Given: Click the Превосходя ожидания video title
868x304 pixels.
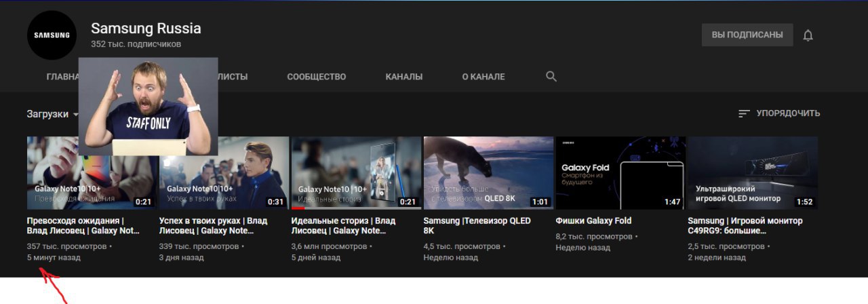Looking at the screenshot, I should coord(83,225).
